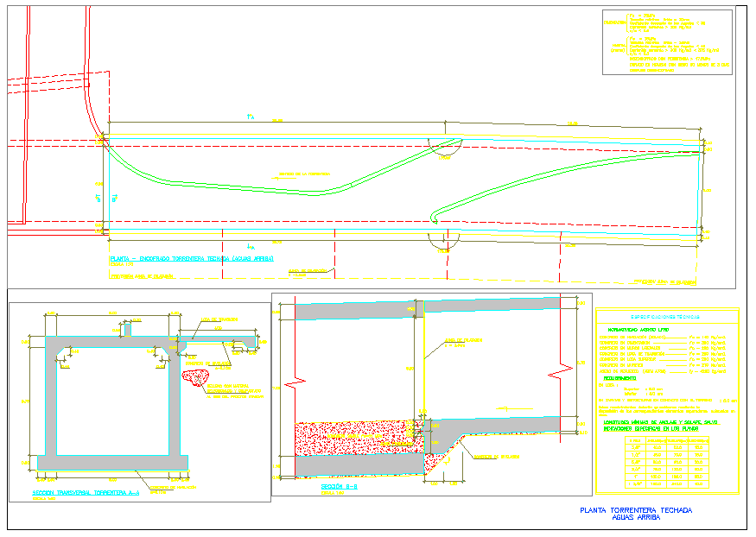This screenshot has height=537, width=756.
Task: Click the yellow notes box at top right
Action: point(666,42)
